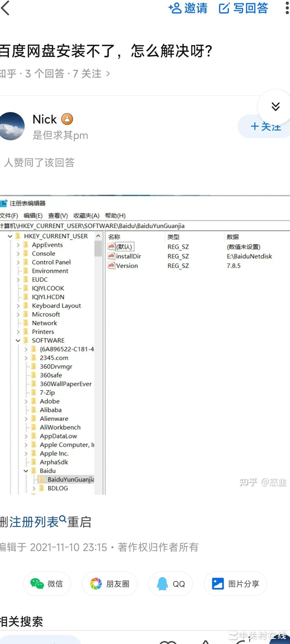Select the BaiduYunGuanjia key
290x644 pixels.
coord(71,479)
